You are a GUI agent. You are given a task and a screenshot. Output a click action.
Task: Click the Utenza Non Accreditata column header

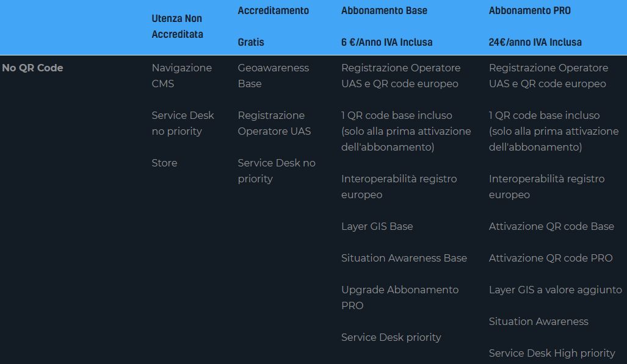pos(177,26)
